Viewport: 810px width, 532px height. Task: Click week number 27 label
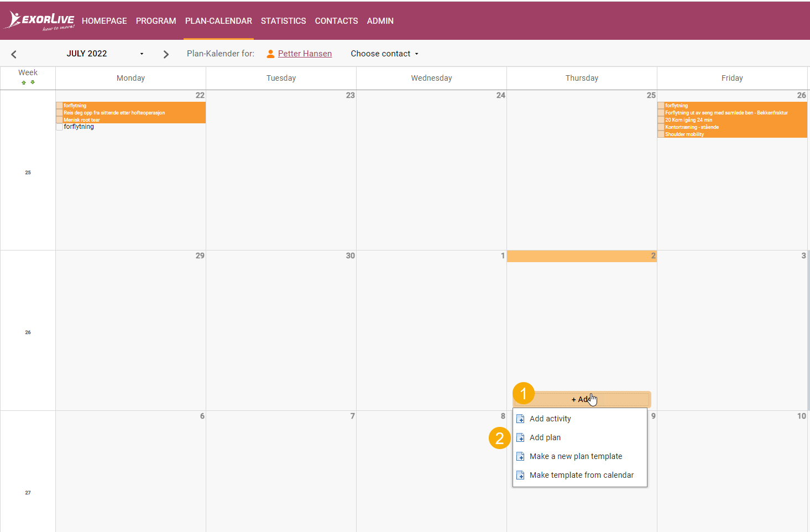coord(28,493)
